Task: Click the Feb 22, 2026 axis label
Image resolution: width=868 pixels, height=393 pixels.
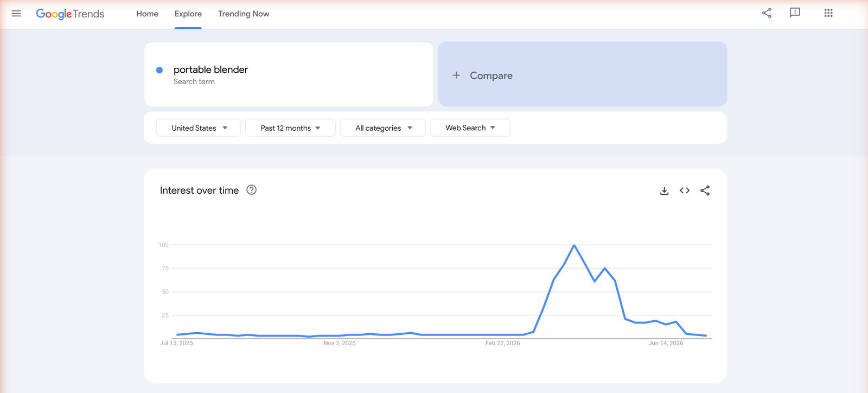Action: pyautogui.click(x=502, y=343)
